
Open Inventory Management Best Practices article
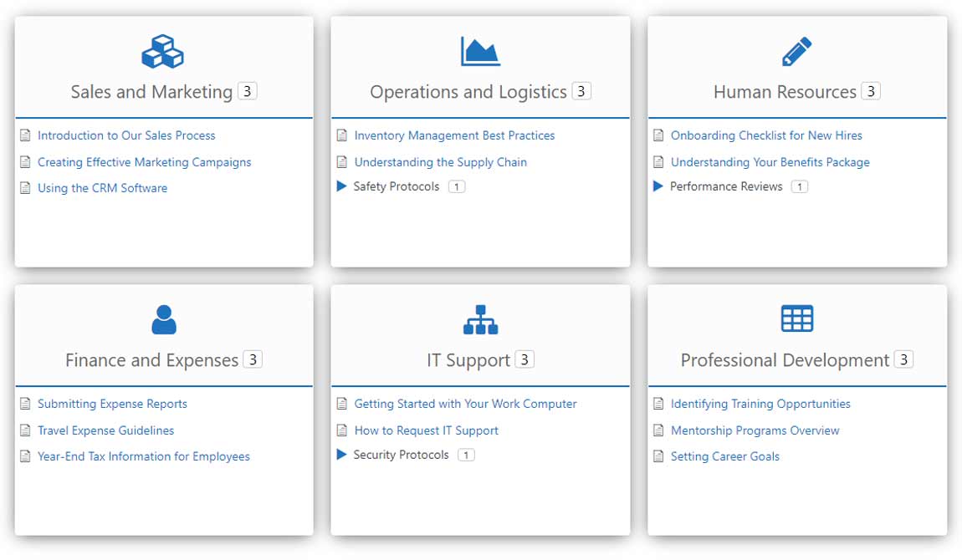tap(454, 135)
